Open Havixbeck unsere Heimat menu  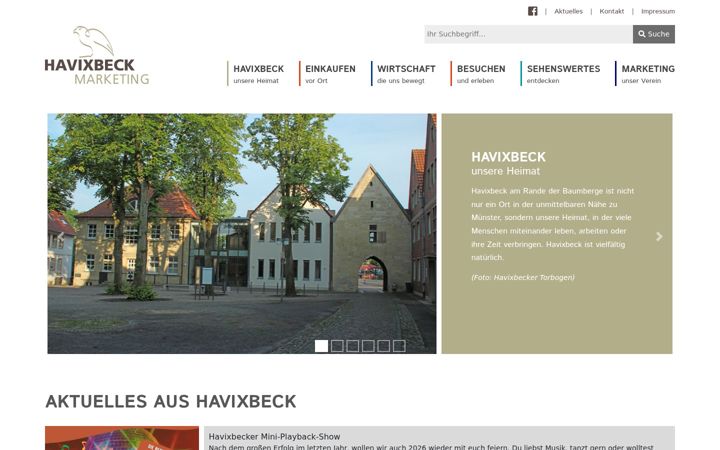pos(256,73)
